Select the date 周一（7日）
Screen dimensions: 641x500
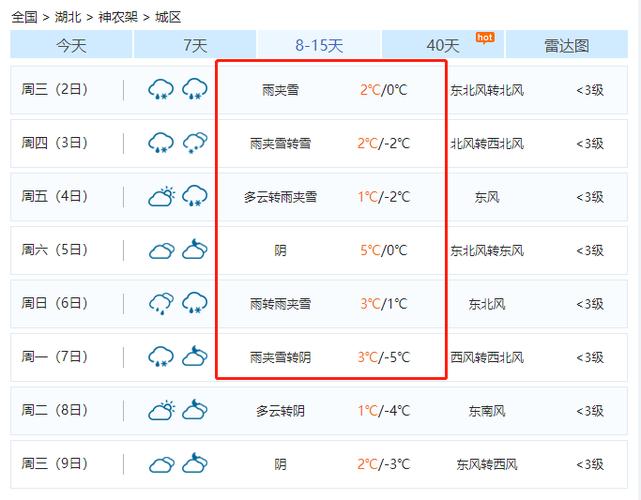(x=54, y=357)
